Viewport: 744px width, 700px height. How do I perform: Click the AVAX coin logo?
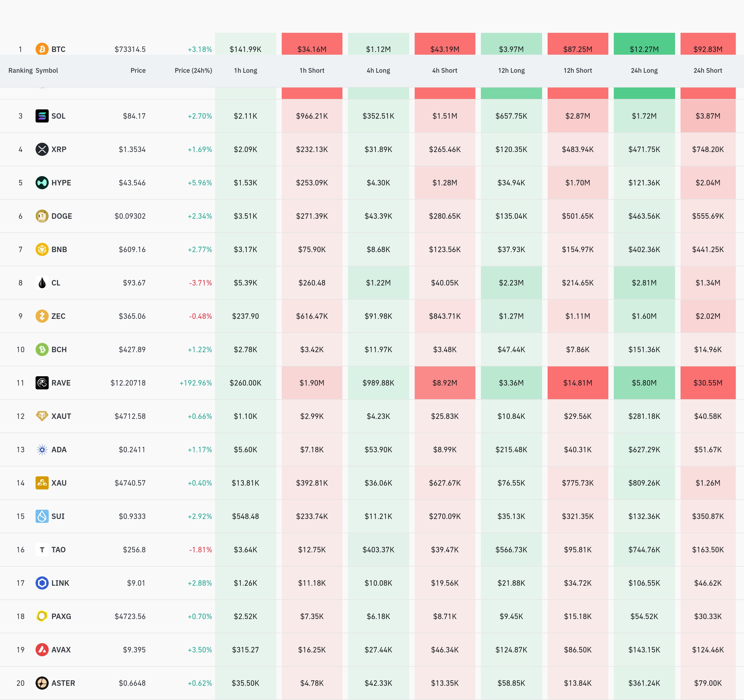42,649
